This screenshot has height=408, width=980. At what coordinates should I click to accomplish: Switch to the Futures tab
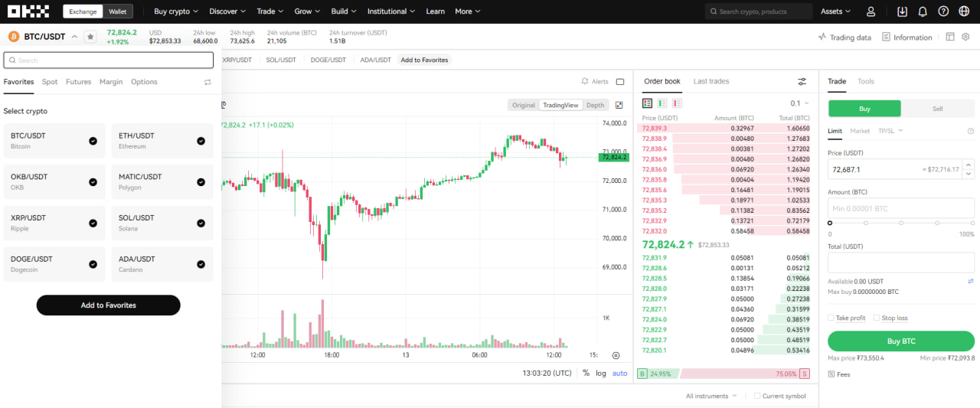(x=78, y=82)
